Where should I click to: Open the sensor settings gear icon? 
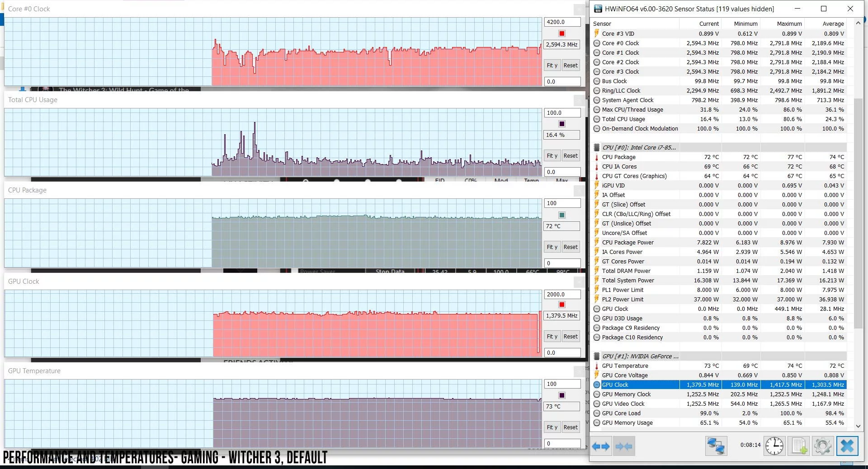[822, 446]
